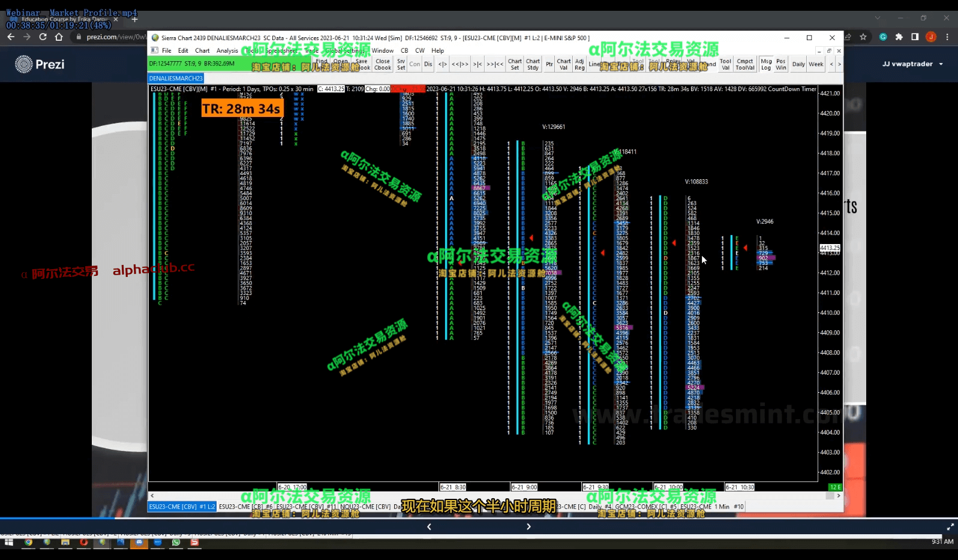Open the Analysis menu
958x560 pixels.
227,51
